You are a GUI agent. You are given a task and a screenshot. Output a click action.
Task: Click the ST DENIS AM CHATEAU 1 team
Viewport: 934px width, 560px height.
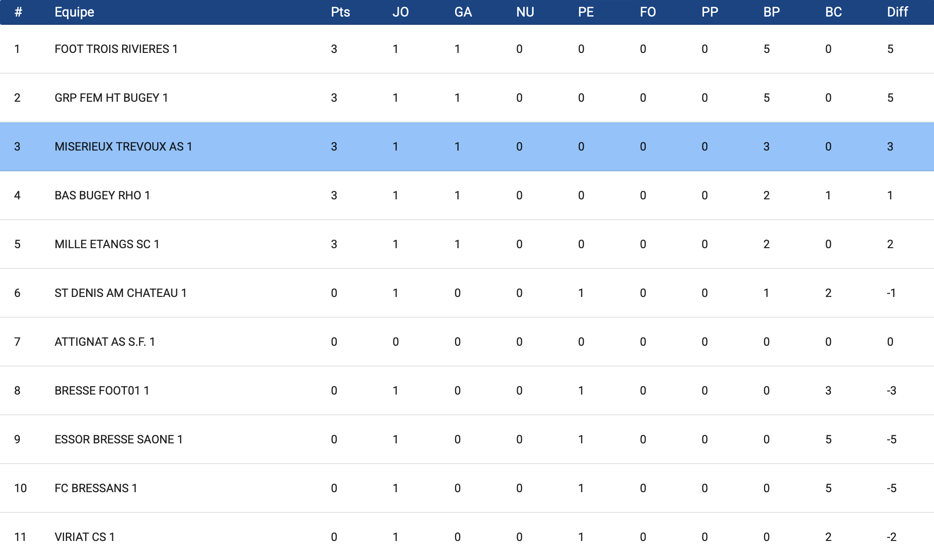[120, 293]
